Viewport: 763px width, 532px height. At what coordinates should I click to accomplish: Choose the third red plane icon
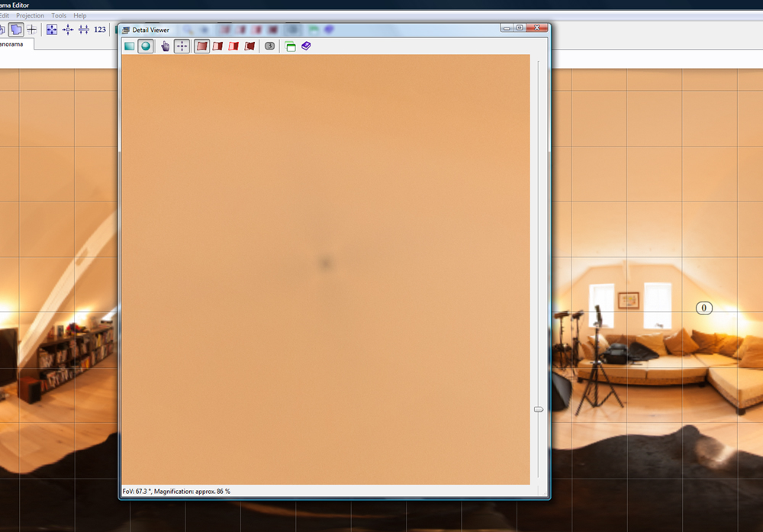pyautogui.click(x=233, y=47)
